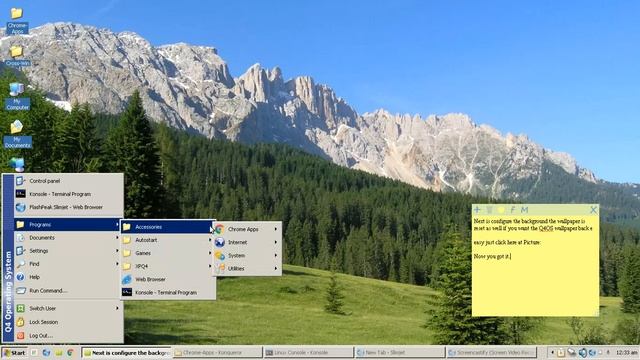640x360 pixels.
Task: Click the yellow folder quick launch icon
Action: coord(58,353)
